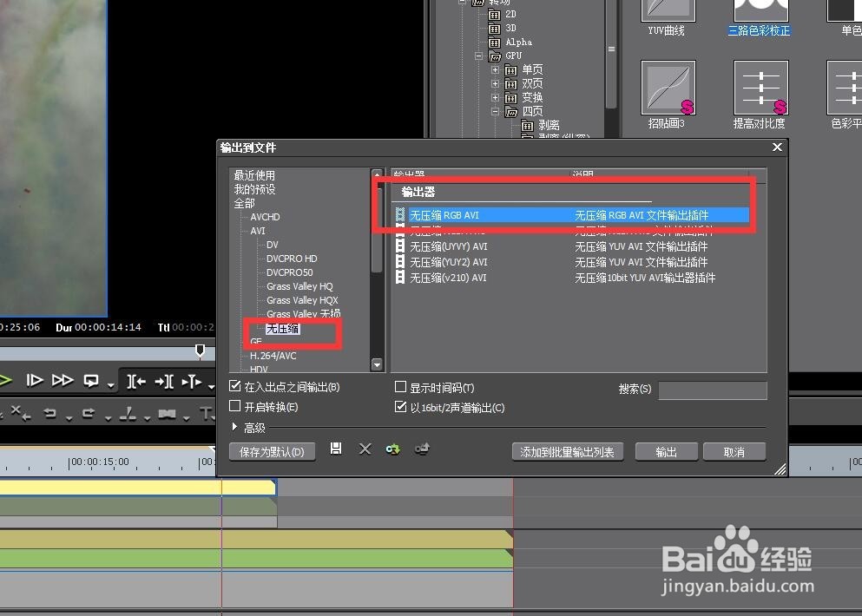The width and height of the screenshot is (862, 616).
Task: Select Grass Valley HQ in format tree
Action: [x=299, y=286]
